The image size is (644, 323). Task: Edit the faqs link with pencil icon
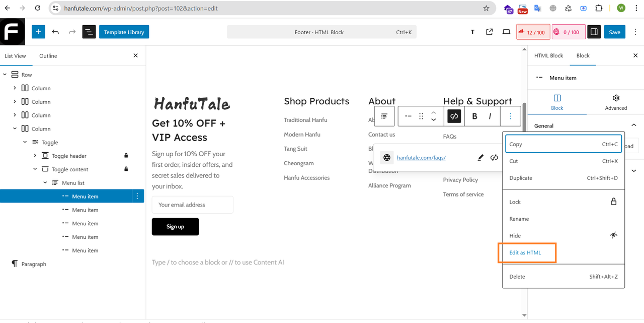pos(480,158)
